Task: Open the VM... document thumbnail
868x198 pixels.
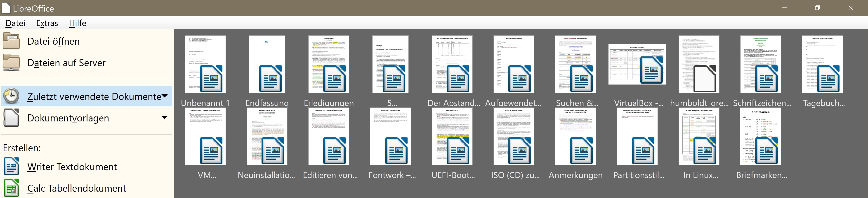Action: pos(205,137)
